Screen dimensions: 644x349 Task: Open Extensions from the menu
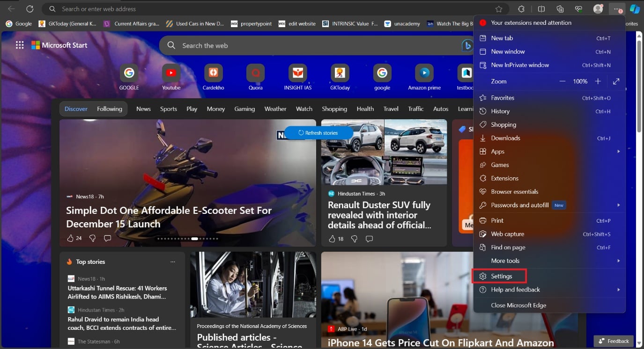(x=549, y=178)
